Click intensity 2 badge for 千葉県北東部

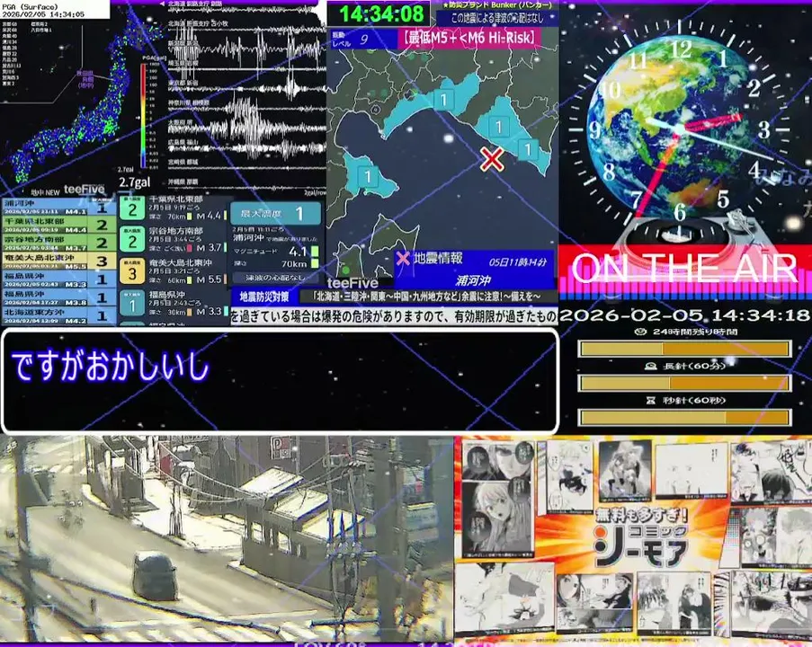[132, 209]
